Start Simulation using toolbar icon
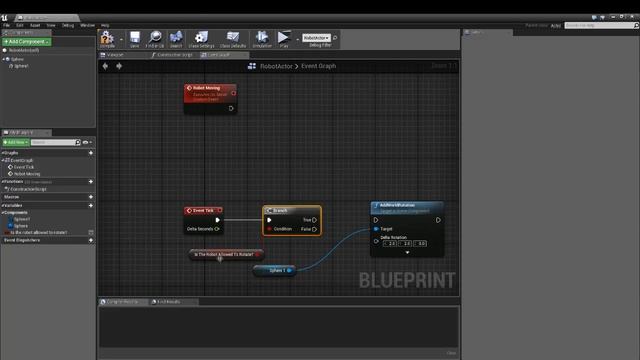The width and height of the screenshot is (640, 360). 262,37
